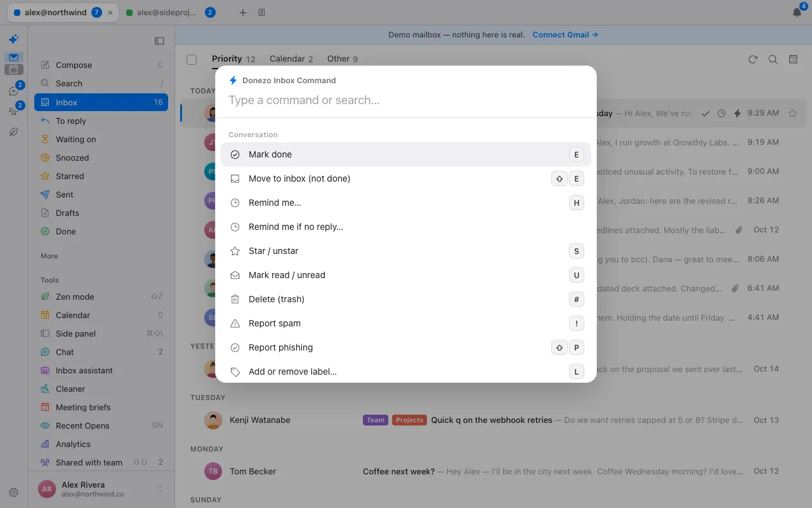The width and height of the screenshot is (812, 508).
Task: Toggle split view icon beside the plus button
Action: point(262,13)
